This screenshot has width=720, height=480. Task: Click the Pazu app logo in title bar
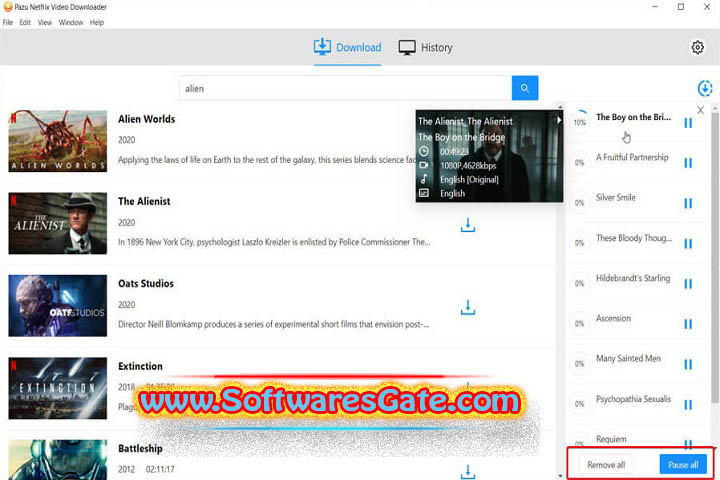(7, 7)
